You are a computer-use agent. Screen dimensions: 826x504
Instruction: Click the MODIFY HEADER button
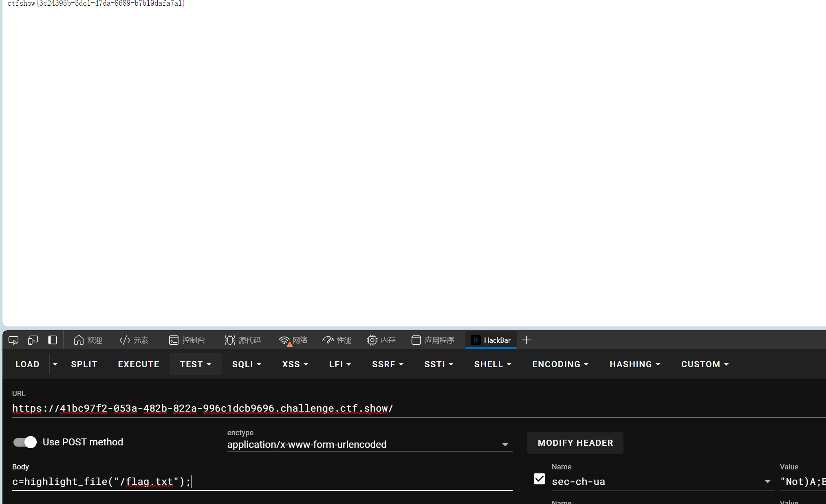575,443
